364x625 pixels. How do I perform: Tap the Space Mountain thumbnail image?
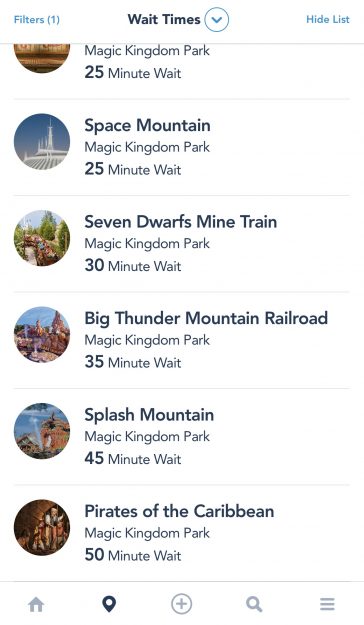(42, 142)
